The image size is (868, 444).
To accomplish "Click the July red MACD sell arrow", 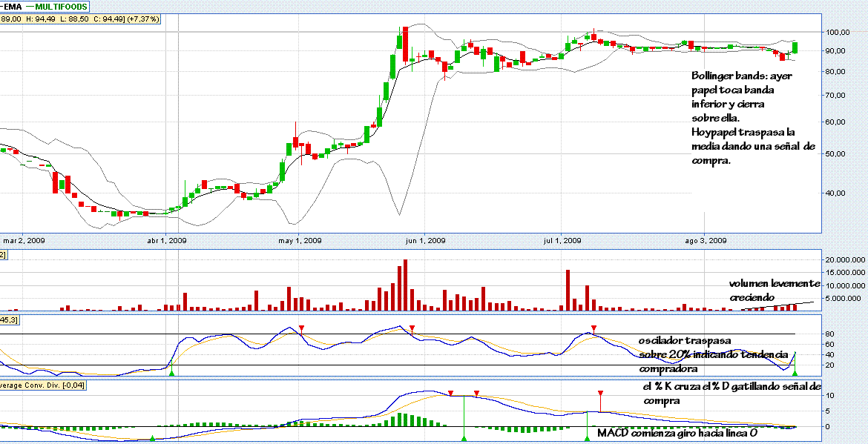I will pos(600,393).
